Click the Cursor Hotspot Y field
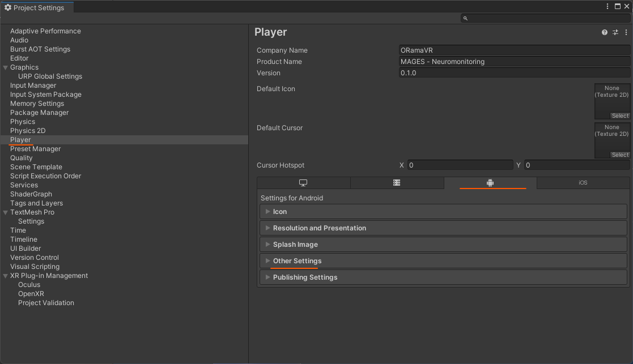The width and height of the screenshot is (633, 364). point(577,165)
